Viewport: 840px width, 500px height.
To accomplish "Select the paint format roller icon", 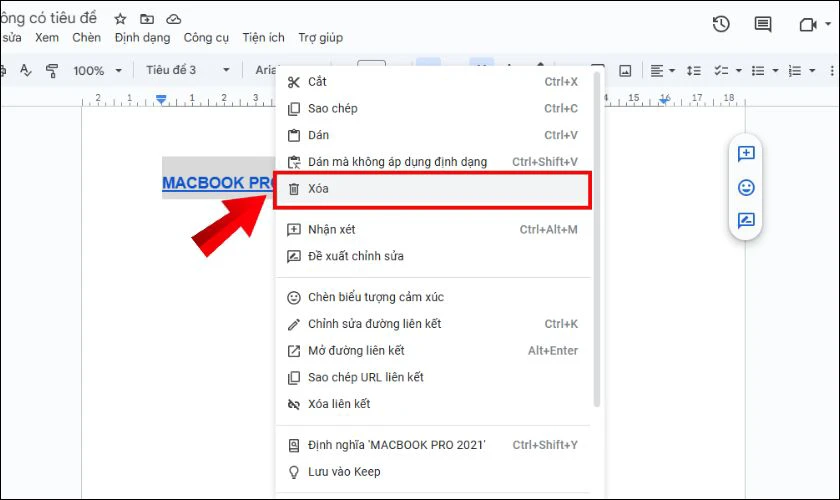I will click(52, 70).
